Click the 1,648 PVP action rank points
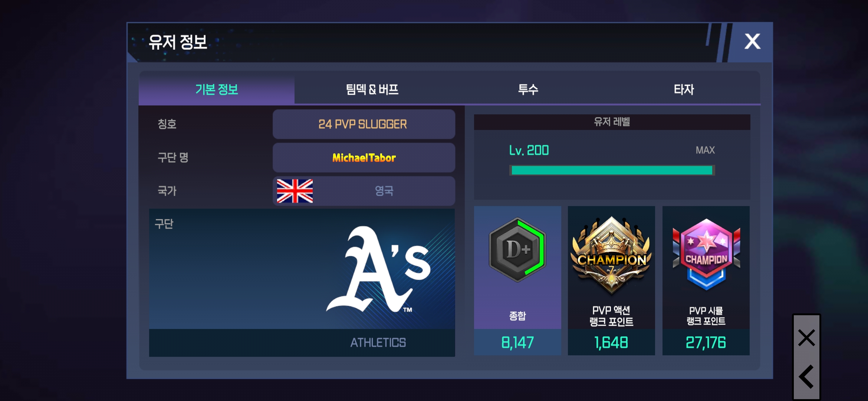 (611, 342)
